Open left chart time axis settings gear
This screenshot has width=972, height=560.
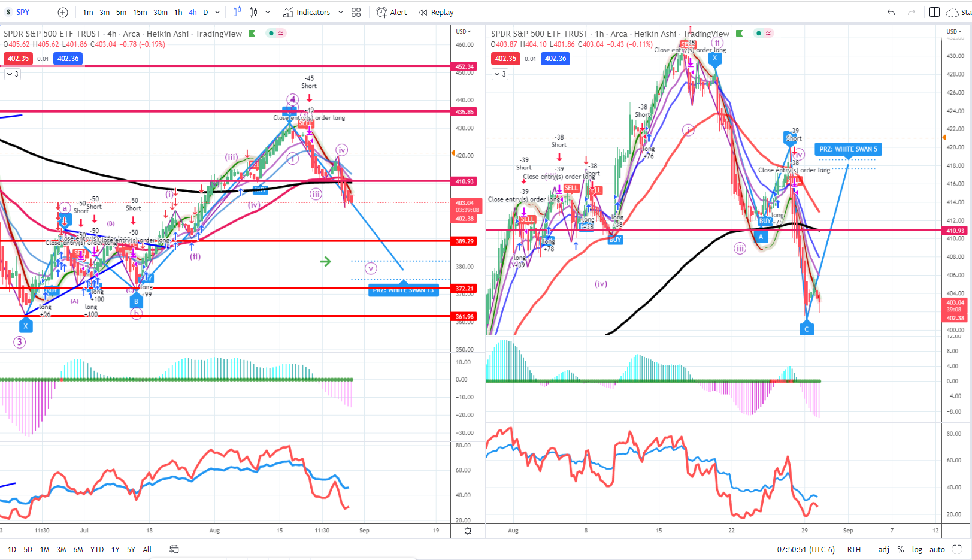(x=468, y=531)
